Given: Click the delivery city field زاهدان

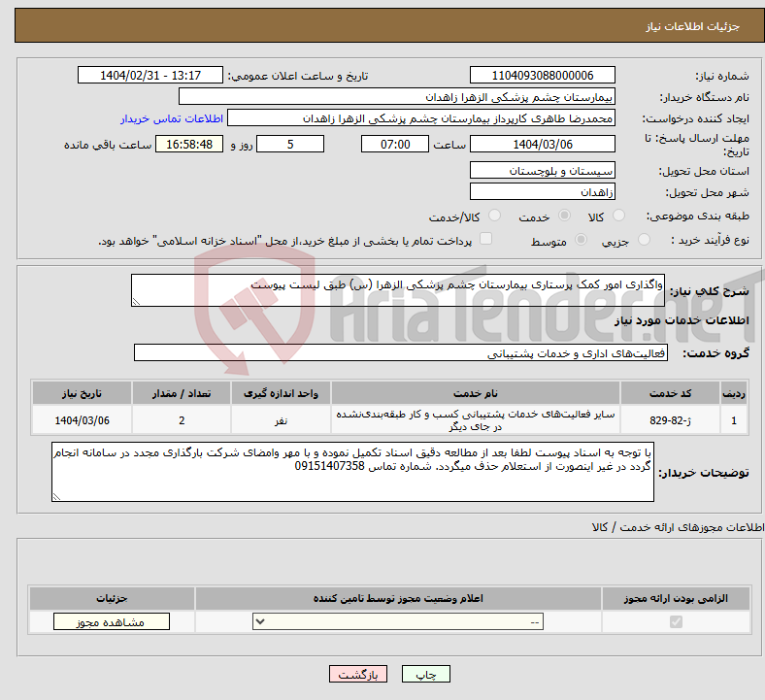Looking at the screenshot, I should 542,191.
